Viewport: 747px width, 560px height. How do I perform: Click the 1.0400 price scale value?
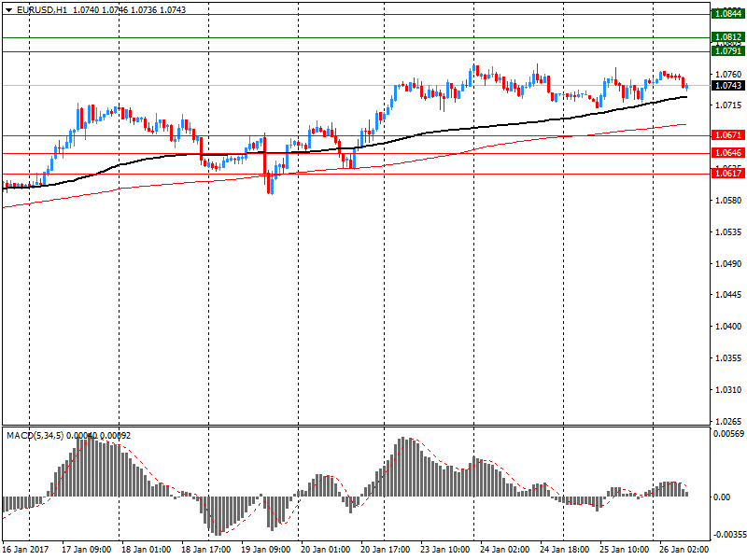(728, 327)
